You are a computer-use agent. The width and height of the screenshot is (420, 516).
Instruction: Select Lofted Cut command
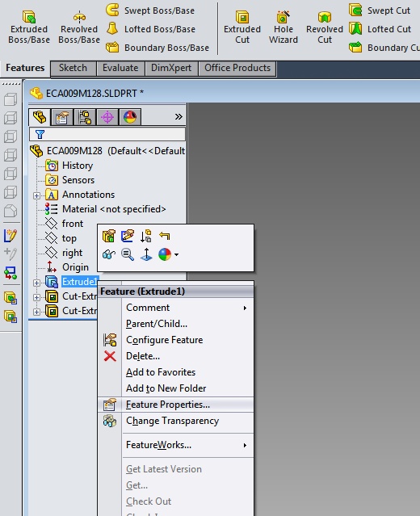[x=380, y=29]
